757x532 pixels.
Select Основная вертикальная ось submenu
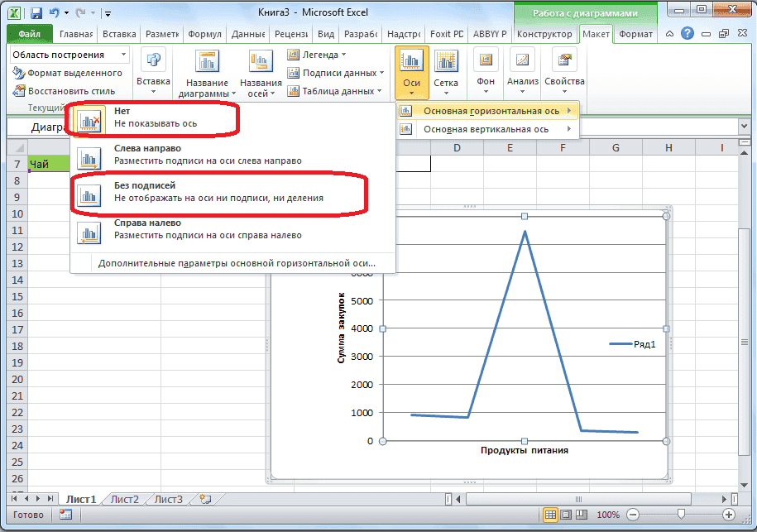pyautogui.click(x=486, y=130)
